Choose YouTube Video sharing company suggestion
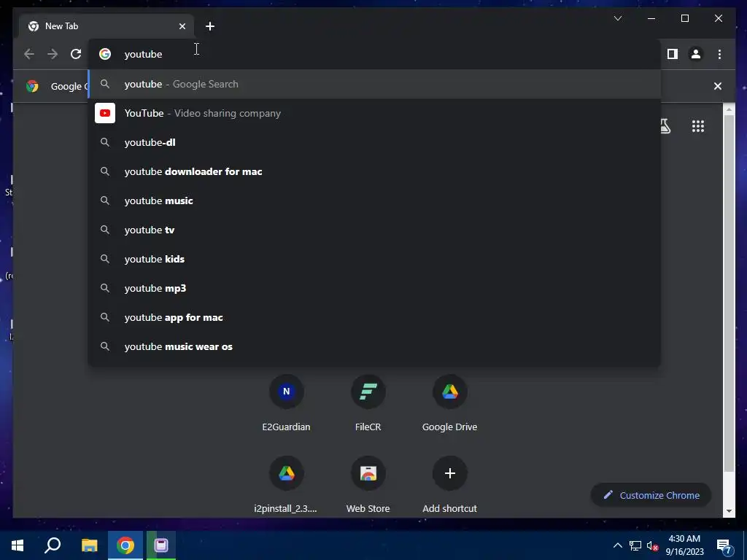Viewport: 747px width, 560px height. (x=374, y=113)
